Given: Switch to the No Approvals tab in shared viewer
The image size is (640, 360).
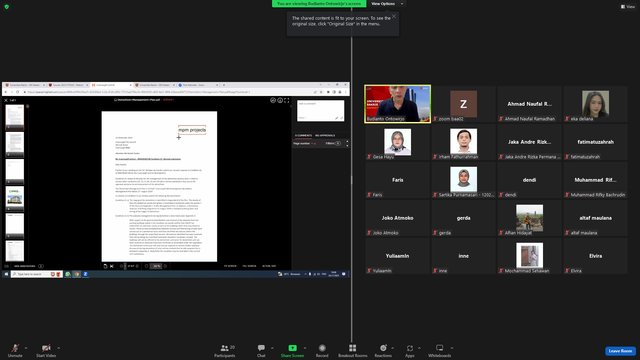Looking at the screenshot, I should tap(325, 136).
